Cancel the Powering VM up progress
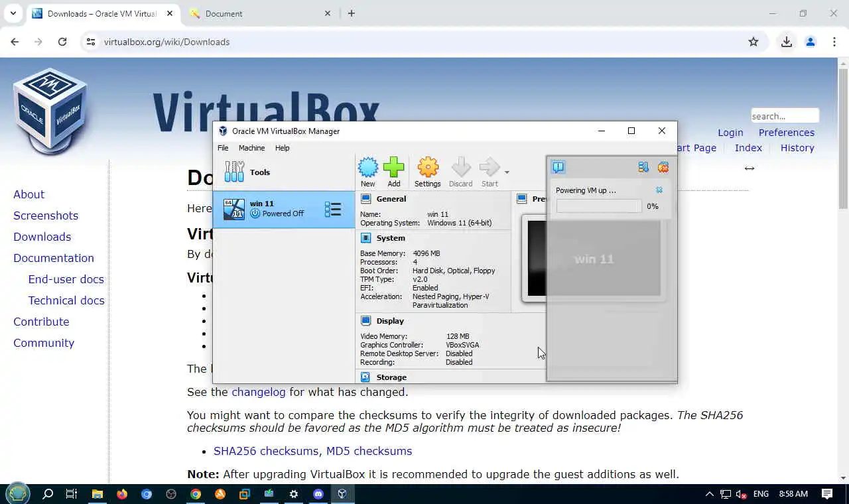This screenshot has width=849, height=504. click(659, 190)
